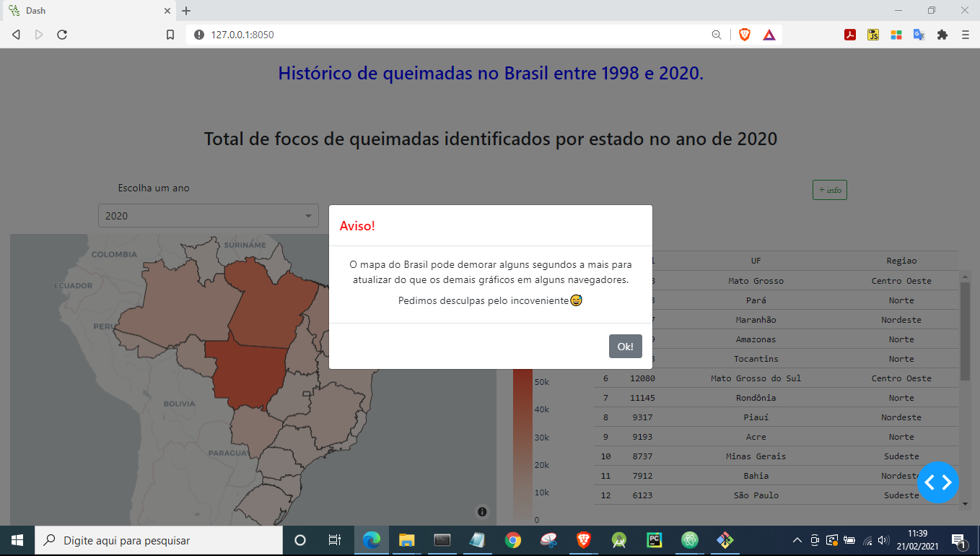Click the Mato Grosso table cell

tap(756, 280)
